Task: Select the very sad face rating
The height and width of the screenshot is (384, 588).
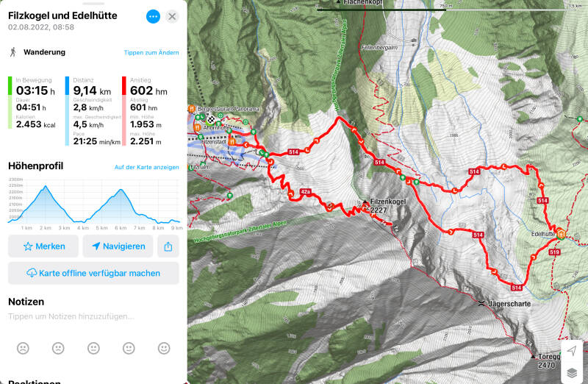Action: coord(23,348)
